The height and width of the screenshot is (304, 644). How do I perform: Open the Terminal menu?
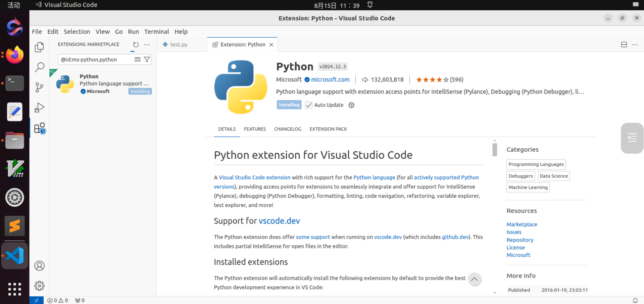[156, 32]
